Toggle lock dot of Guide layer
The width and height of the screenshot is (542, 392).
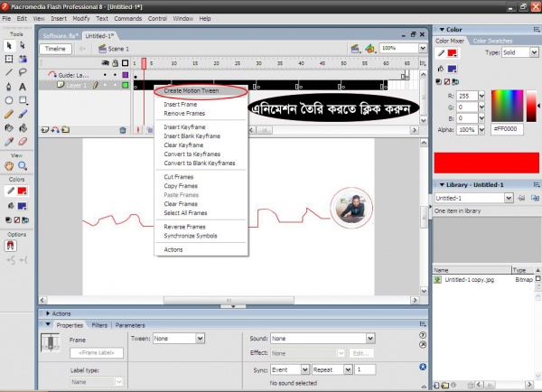click(x=115, y=75)
